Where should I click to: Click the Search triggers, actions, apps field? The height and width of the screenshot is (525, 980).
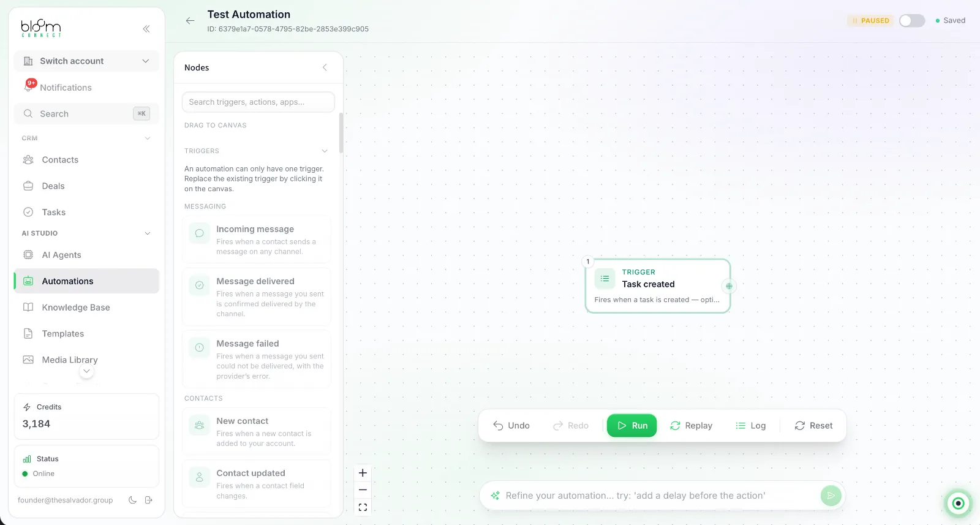click(258, 102)
